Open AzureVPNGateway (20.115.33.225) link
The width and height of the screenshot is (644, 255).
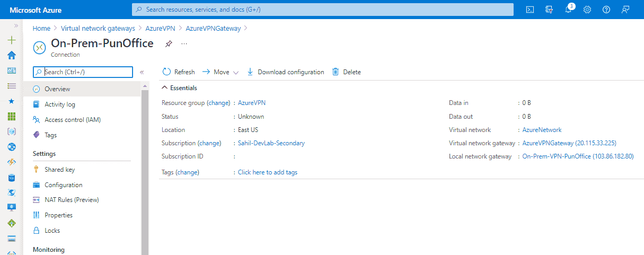click(569, 143)
